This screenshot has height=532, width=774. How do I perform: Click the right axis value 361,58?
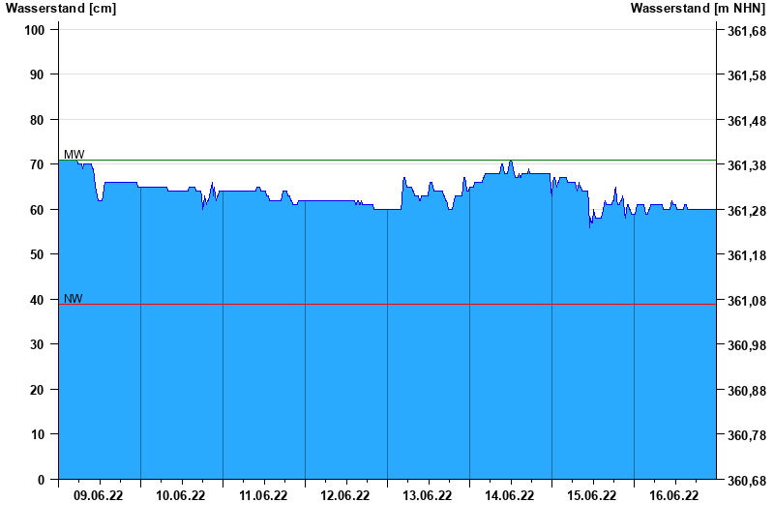tap(747, 76)
